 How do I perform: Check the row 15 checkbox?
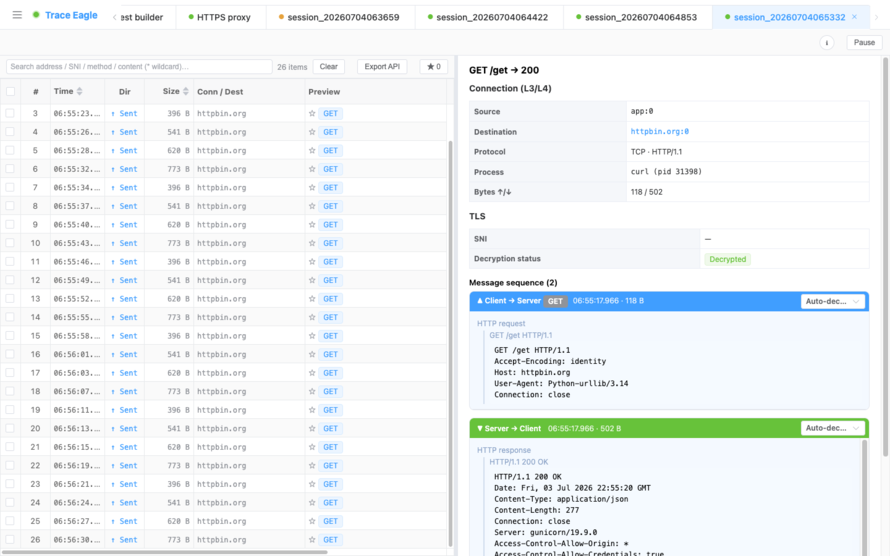tap(10, 336)
